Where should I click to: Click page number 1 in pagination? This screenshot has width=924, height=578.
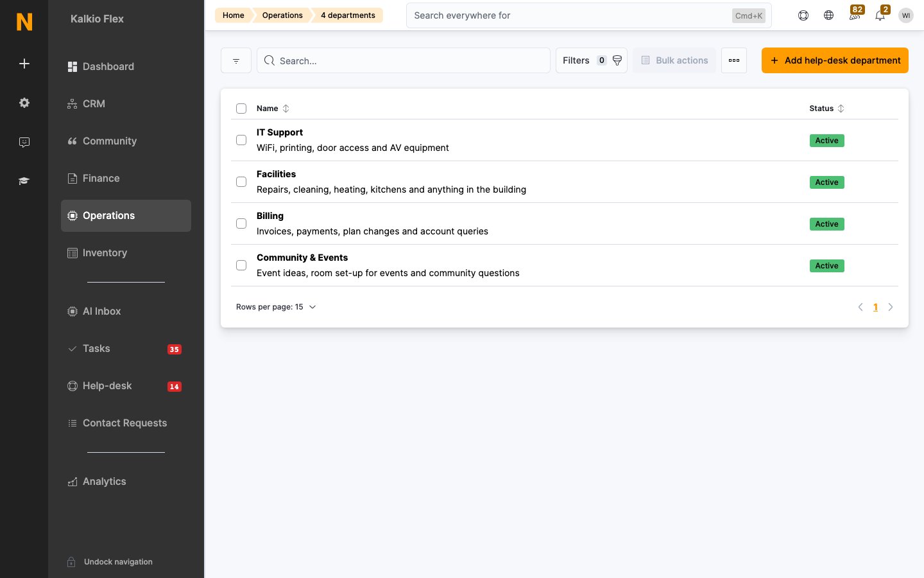coord(875,307)
